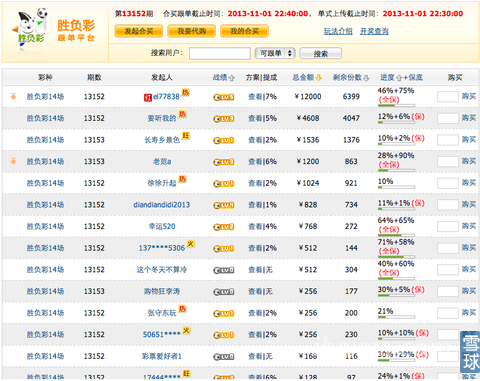480x381 pixels.
Task: Open the 可跟单 filter dropdown
Action: [x=275, y=53]
